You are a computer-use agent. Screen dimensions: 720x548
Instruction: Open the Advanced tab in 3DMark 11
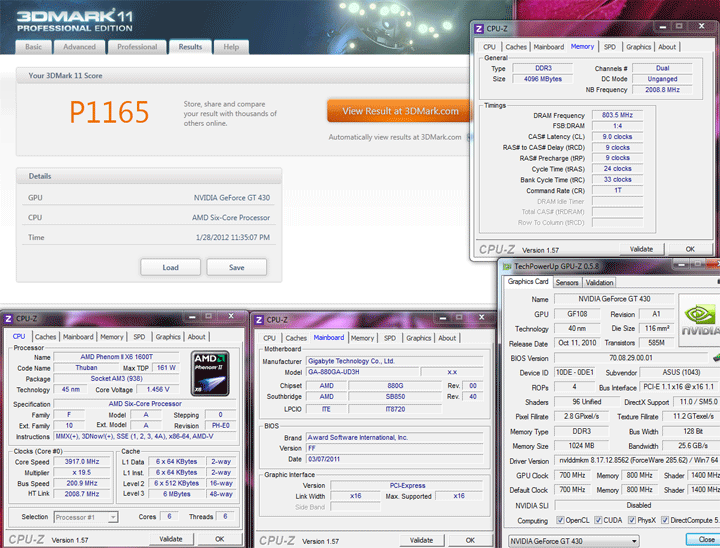pos(79,47)
